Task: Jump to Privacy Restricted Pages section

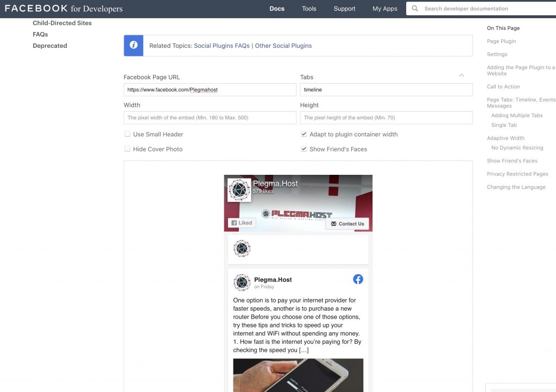Action: (x=517, y=174)
